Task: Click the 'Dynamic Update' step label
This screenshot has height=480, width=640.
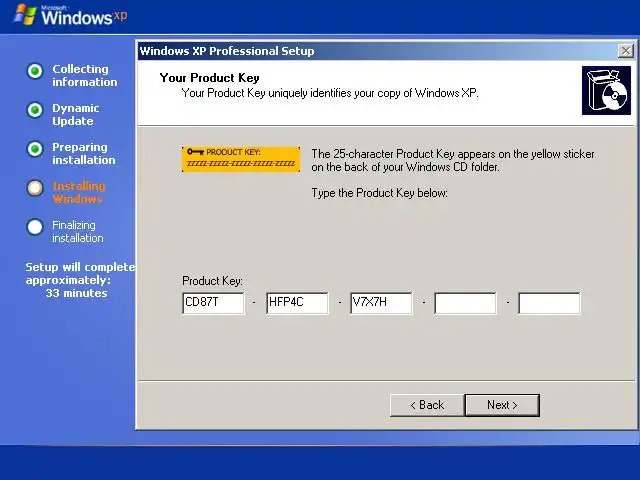Action: tap(76, 115)
